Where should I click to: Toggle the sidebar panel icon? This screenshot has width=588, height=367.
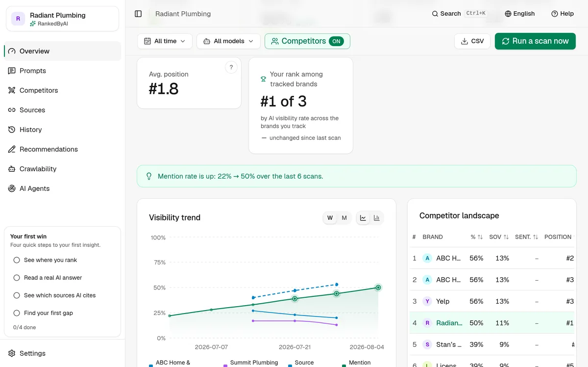coord(138,14)
